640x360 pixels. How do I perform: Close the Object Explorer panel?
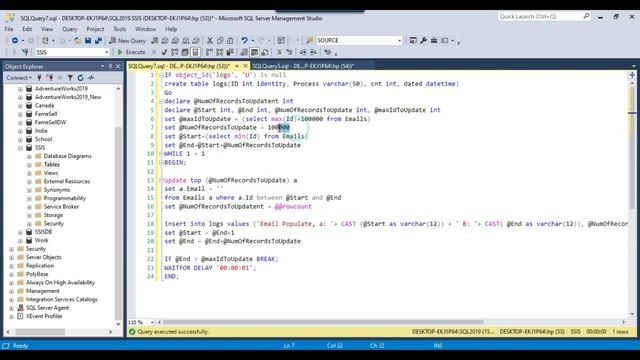point(118,66)
